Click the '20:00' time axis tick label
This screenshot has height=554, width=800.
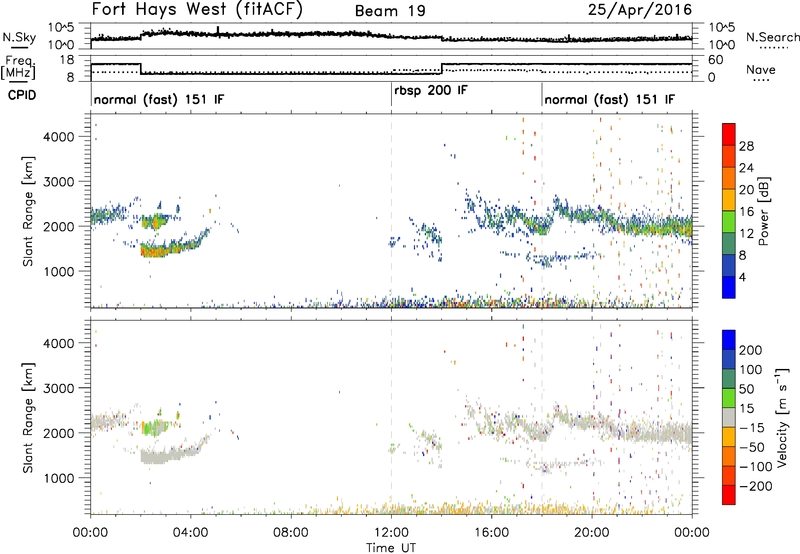(591, 533)
